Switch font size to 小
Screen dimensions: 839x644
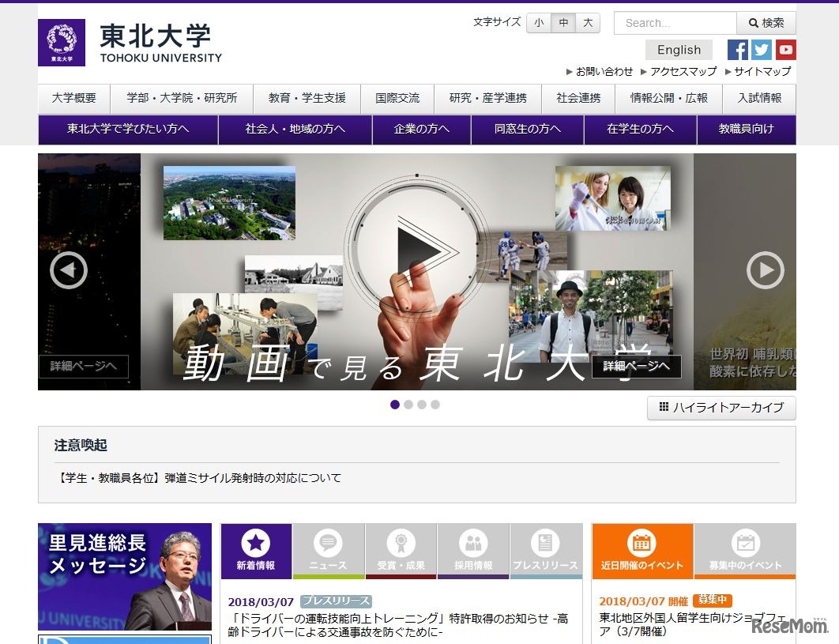click(x=539, y=23)
